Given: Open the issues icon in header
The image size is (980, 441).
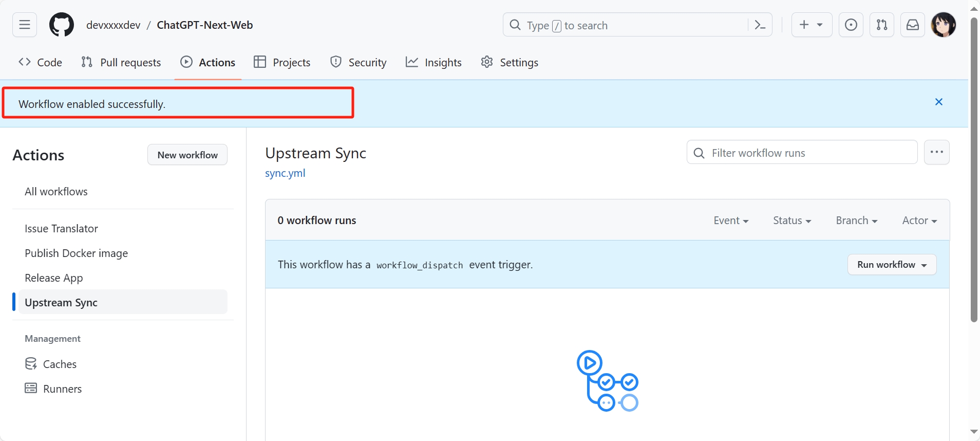Looking at the screenshot, I should (851, 25).
